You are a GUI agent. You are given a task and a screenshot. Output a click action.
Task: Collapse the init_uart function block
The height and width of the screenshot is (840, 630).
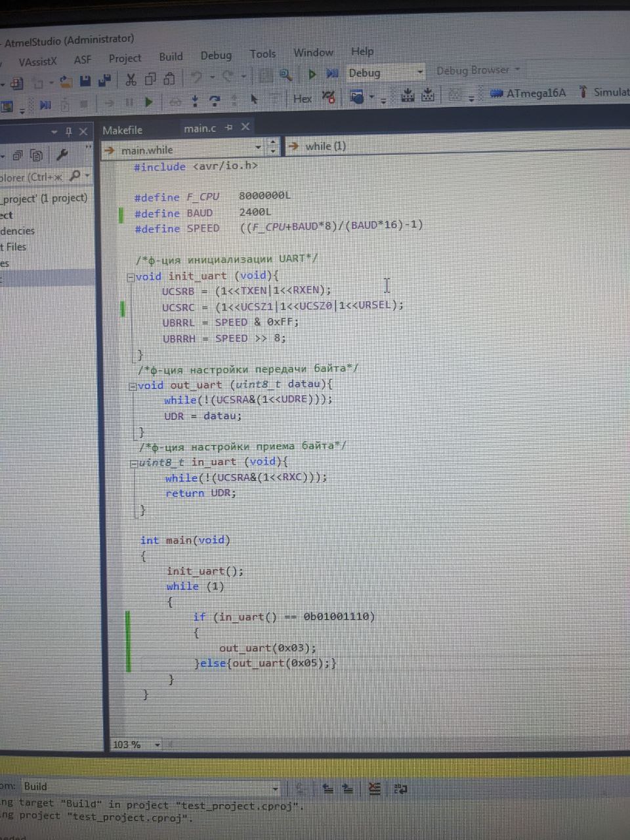pyautogui.click(x=131, y=277)
